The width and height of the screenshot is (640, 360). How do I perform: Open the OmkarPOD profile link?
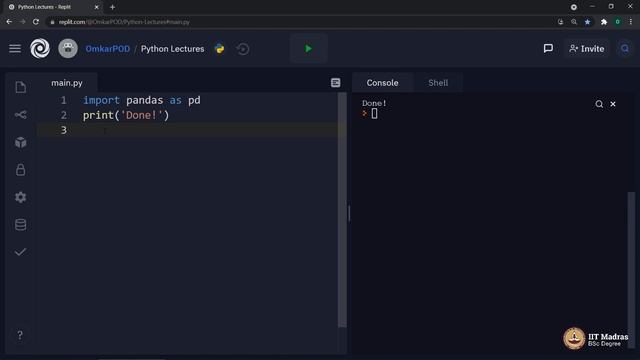click(x=108, y=49)
